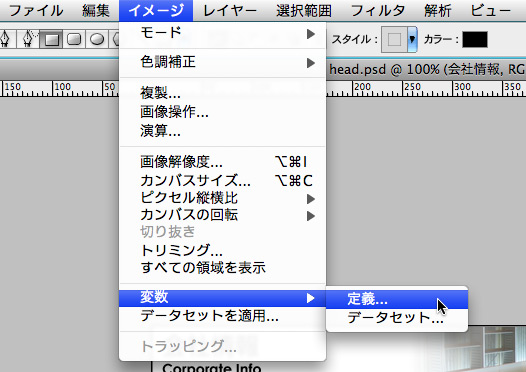Choose the Rectangle shape tool

pyautogui.click(x=51, y=39)
